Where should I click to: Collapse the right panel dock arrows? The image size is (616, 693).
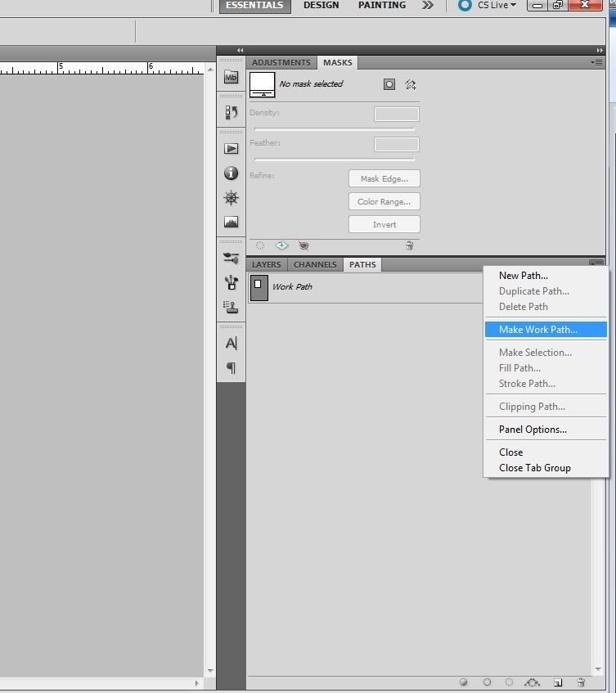(599, 50)
